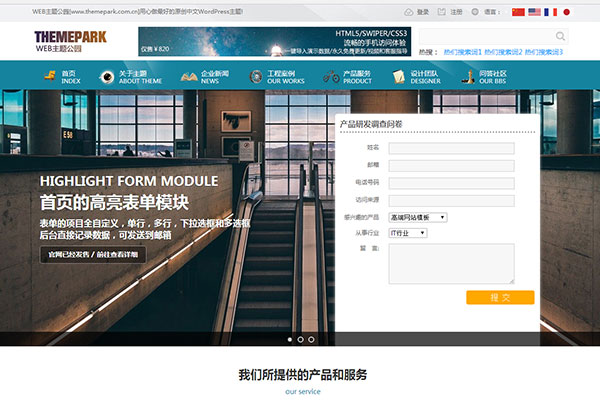Choose the Japan flag language icon
Image resolution: width=600 pixels, height=400 pixels.
point(566,12)
